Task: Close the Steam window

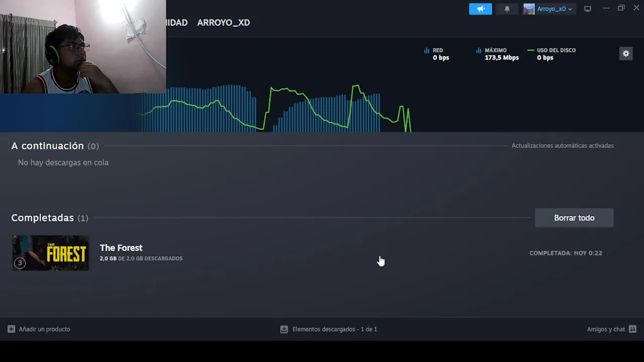Action: (x=636, y=8)
